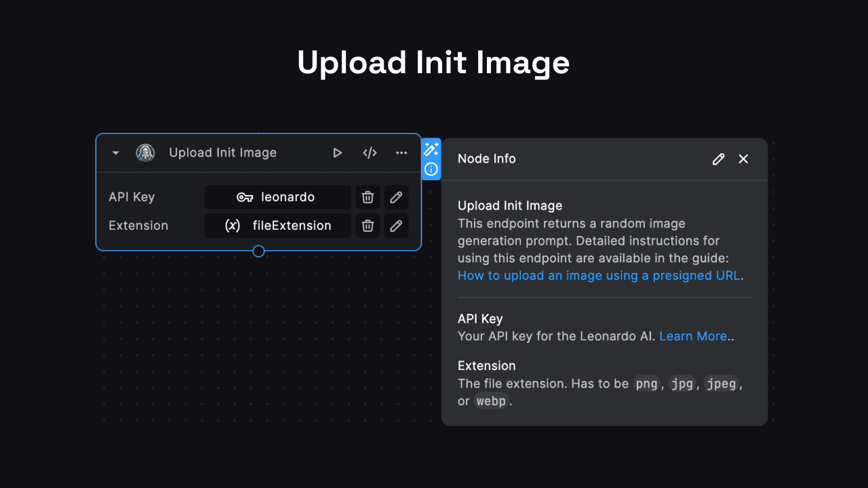Select the png extension code chip
Image resolution: width=868 pixels, height=488 pixels.
point(647,383)
